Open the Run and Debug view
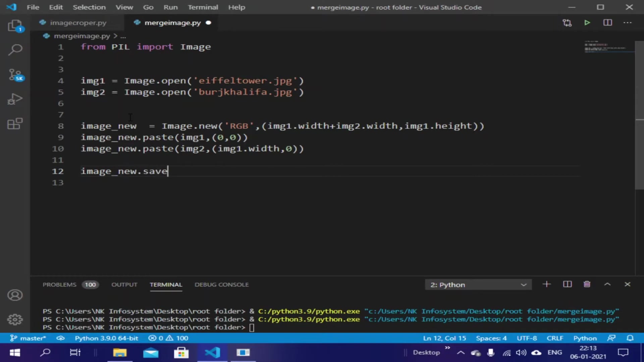This screenshot has width=644, height=362. [15, 99]
